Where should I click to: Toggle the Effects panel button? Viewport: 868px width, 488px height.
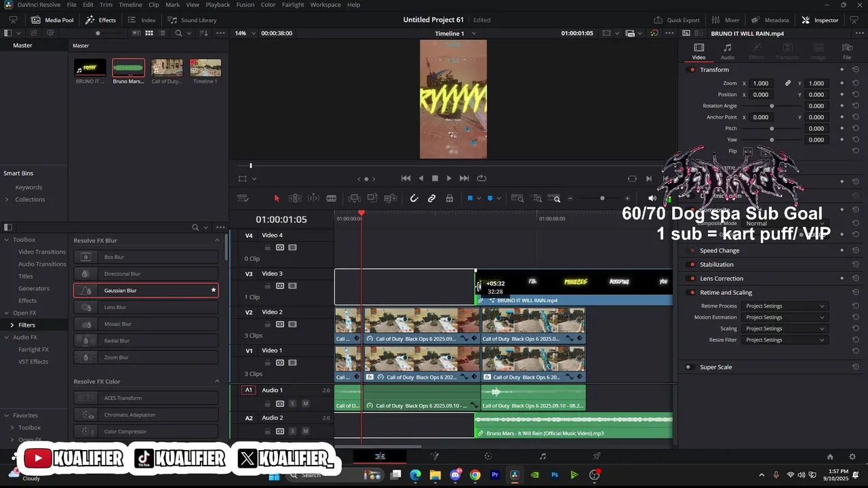point(100,20)
